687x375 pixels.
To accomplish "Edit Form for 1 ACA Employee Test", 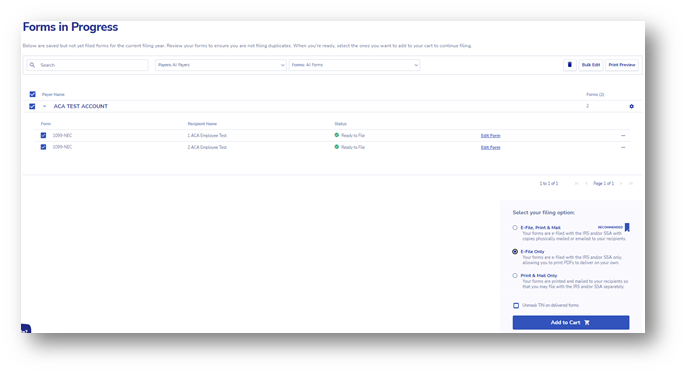I will (x=490, y=136).
